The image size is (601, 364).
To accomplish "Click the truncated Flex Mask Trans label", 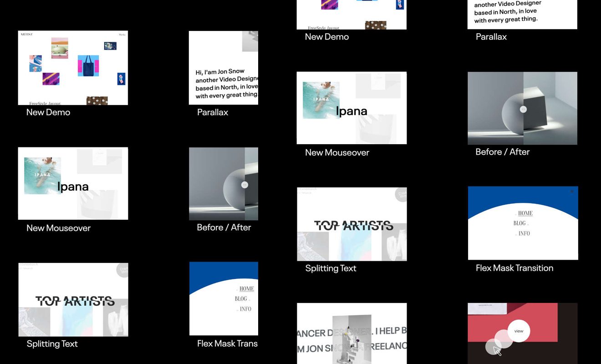I will (227, 344).
